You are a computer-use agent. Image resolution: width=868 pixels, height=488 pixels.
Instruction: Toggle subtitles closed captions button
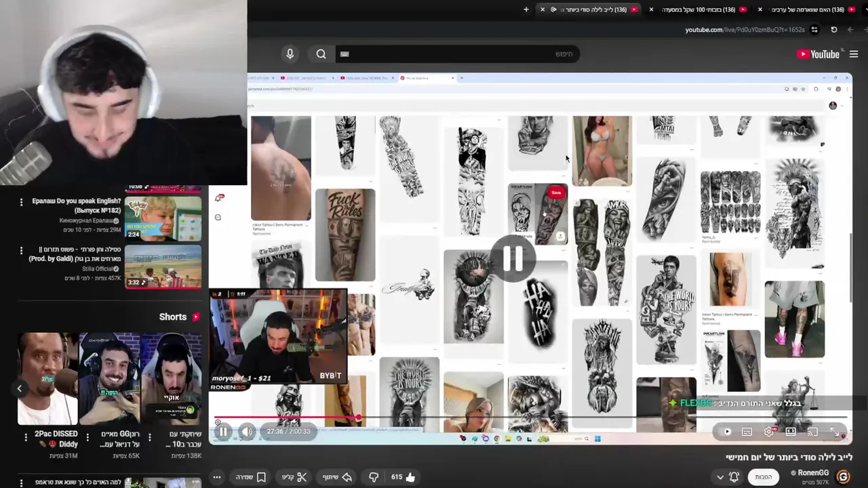(x=747, y=432)
